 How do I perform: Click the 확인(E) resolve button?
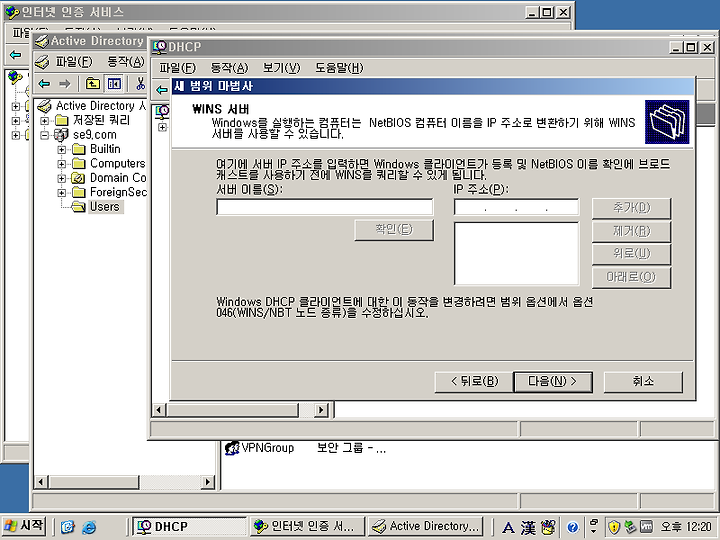click(x=394, y=229)
